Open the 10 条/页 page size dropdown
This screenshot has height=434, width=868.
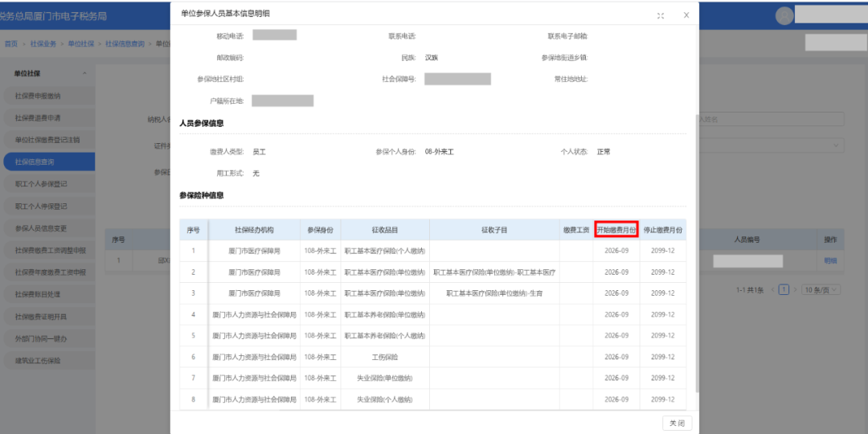coord(821,289)
